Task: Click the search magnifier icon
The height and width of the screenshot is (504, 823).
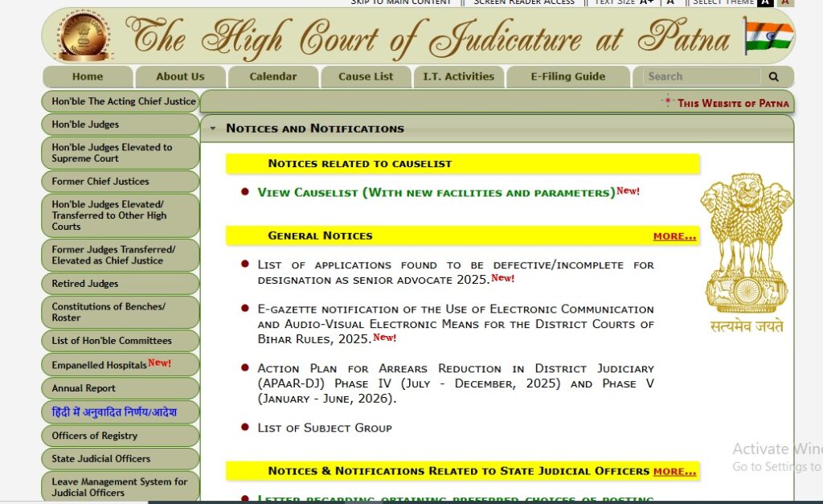Action: (x=774, y=76)
